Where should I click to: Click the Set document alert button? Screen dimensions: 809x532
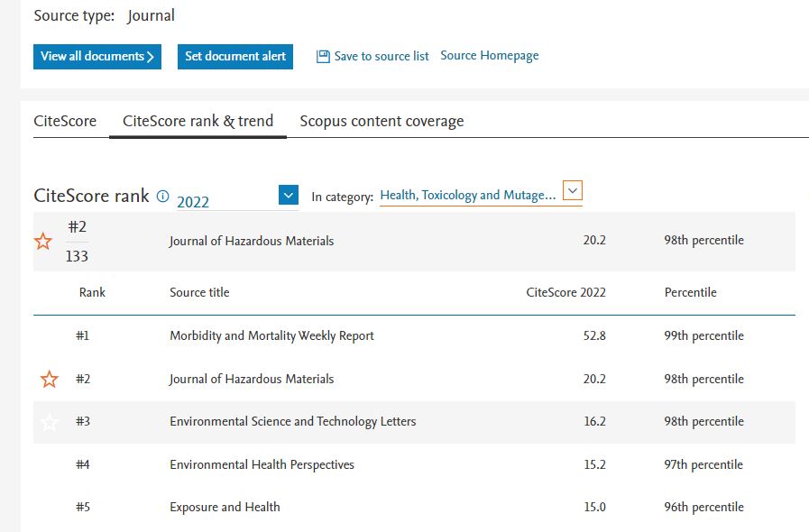[x=235, y=56]
